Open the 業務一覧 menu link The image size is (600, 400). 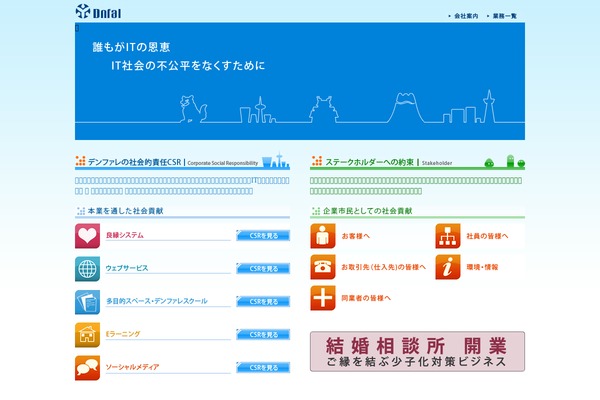coord(504,16)
